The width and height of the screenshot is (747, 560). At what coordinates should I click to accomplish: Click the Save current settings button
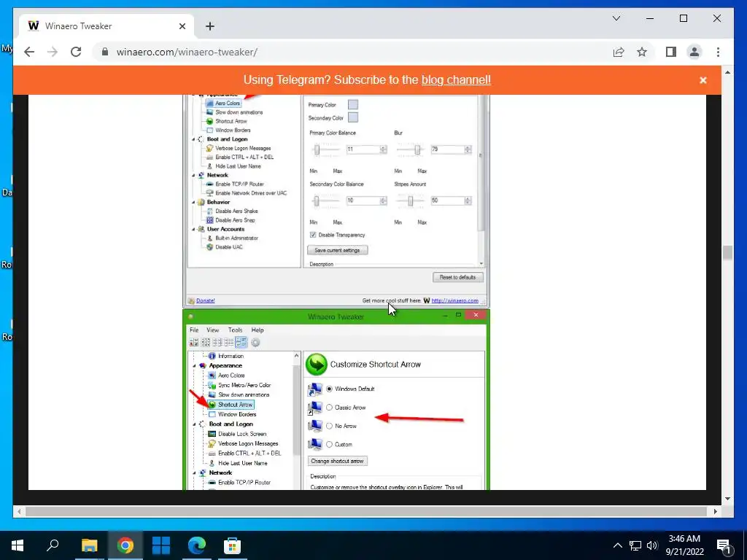point(337,250)
